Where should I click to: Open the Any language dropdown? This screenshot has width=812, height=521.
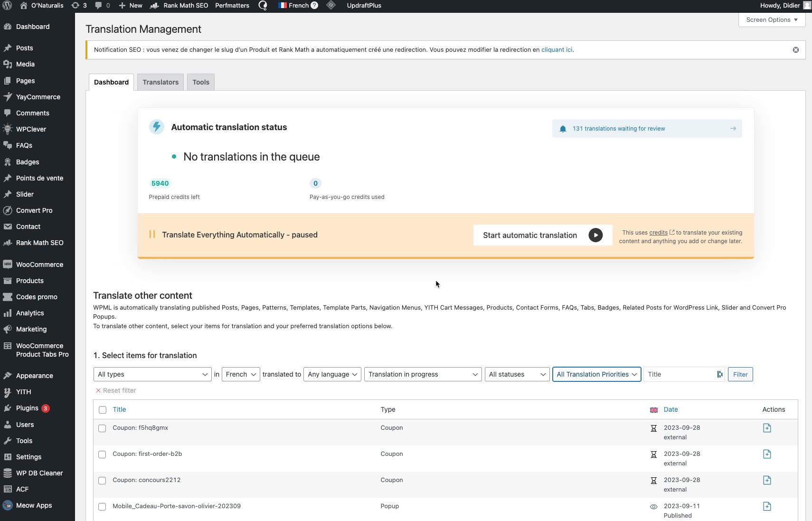(x=332, y=374)
